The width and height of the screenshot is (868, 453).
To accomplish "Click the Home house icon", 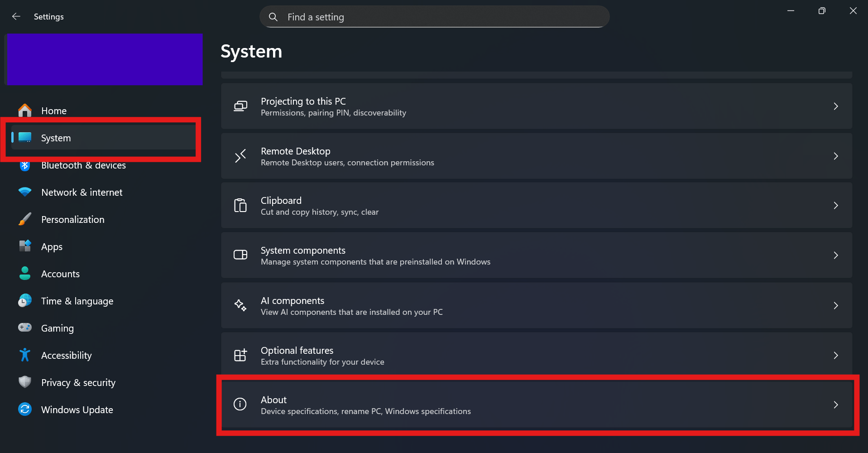I will 25,111.
